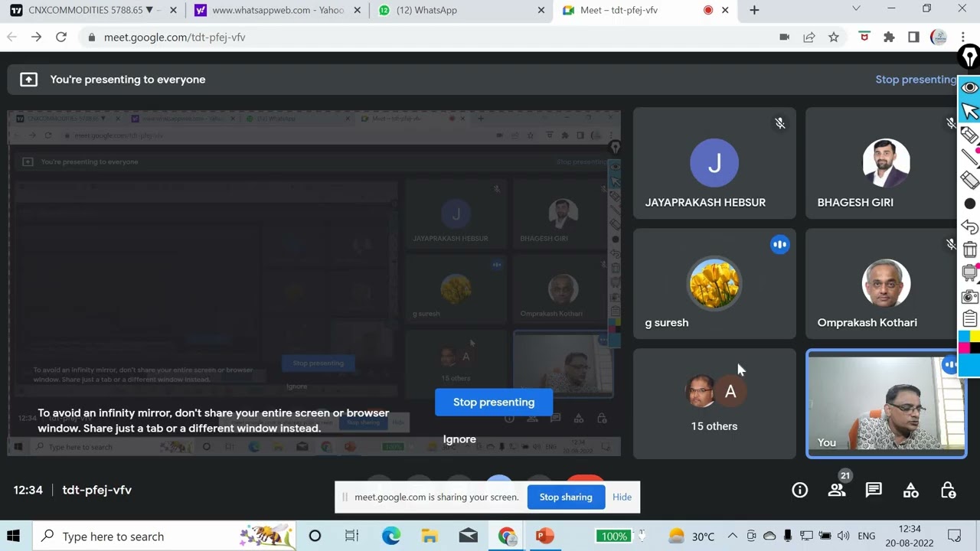Open BHAGESH GIRI participant tile

[x=886, y=164]
